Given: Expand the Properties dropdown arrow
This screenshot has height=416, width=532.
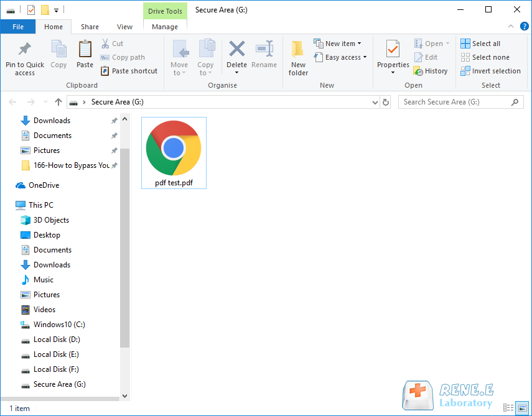Looking at the screenshot, I should [x=393, y=73].
